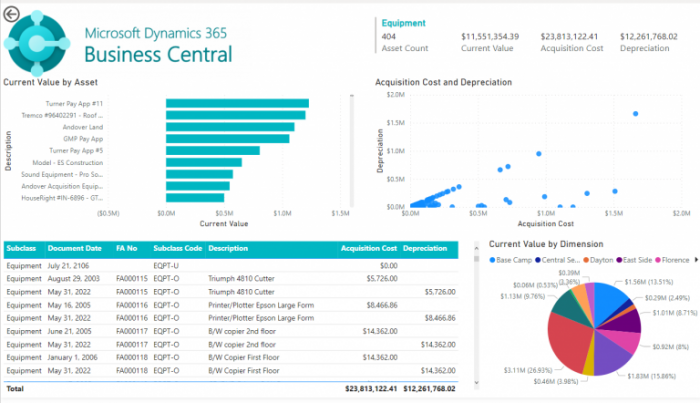Sort by Subclass Code column header
Image resolution: width=700 pixels, height=403 pixels.
[x=178, y=249]
